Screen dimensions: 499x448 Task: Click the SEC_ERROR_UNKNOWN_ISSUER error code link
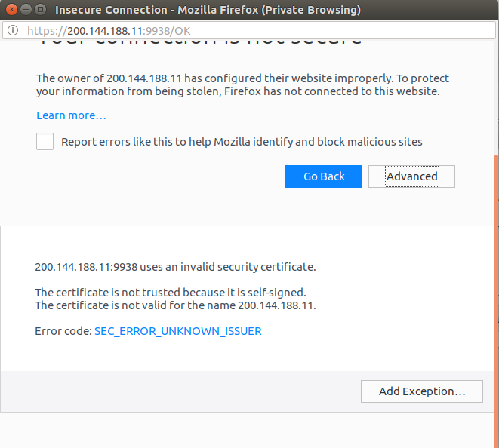[x=177, y=331]
